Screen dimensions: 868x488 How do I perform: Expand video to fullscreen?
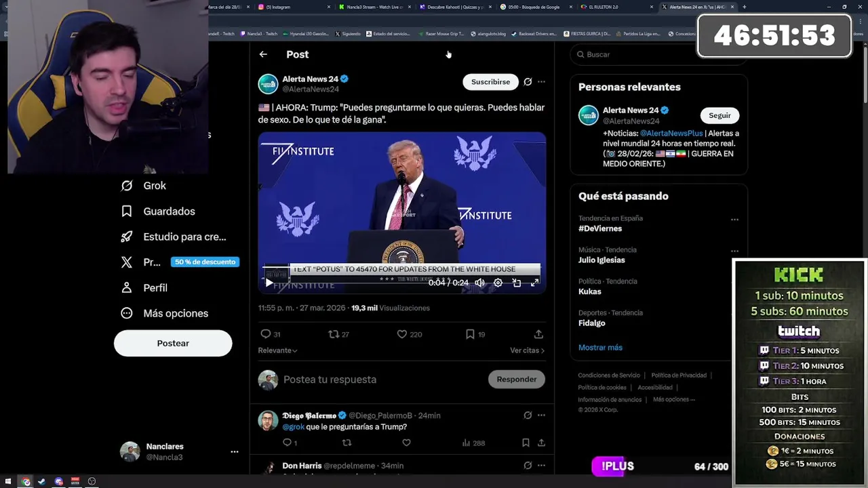(x=534, y=283)
